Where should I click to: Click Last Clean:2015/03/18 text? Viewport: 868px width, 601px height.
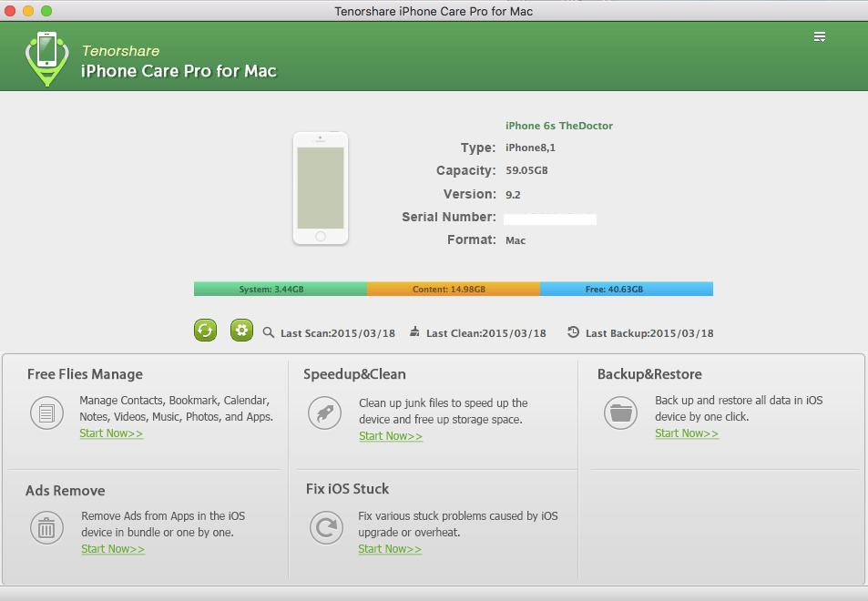pos(486,333)
